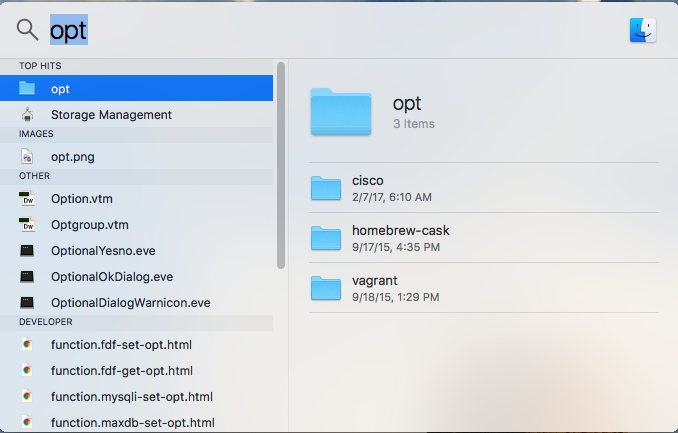Click the magnifying glass search icon
The image size is (678, 433).
click(x=27, y=30)
